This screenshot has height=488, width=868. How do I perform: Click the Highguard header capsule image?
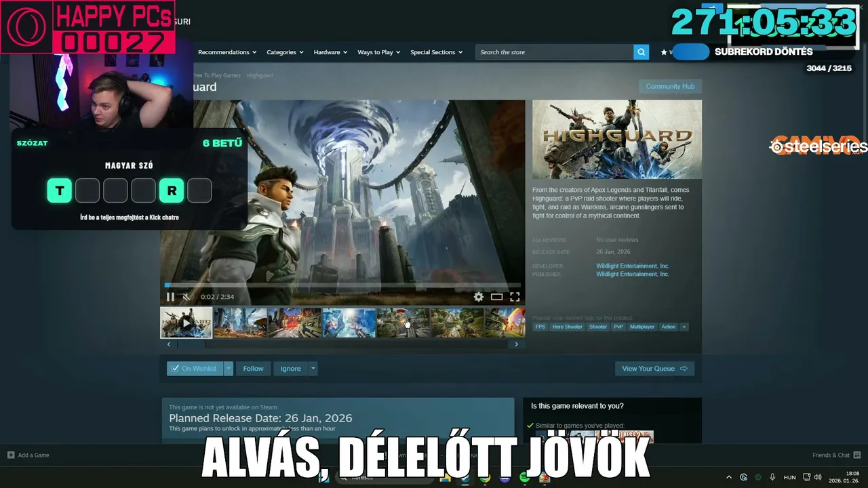pyautogui.click(x=617, y=140)
